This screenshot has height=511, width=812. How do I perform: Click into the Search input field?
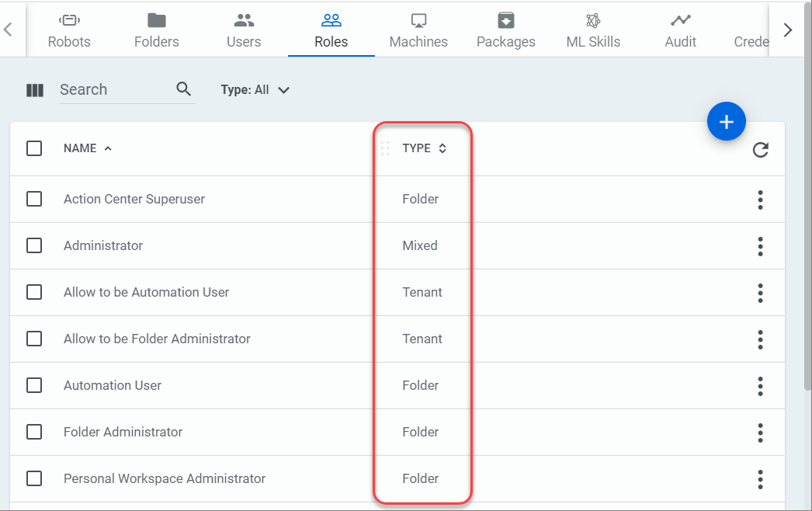113,90
